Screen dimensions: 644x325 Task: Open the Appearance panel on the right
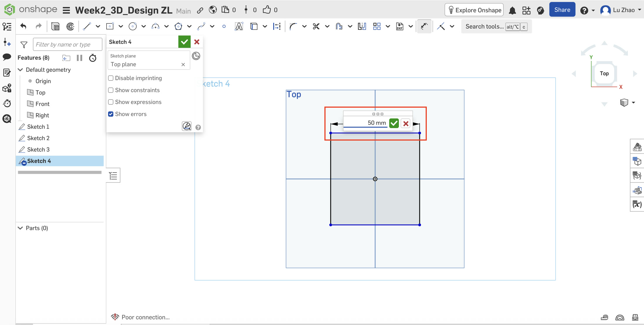[637, 147]
